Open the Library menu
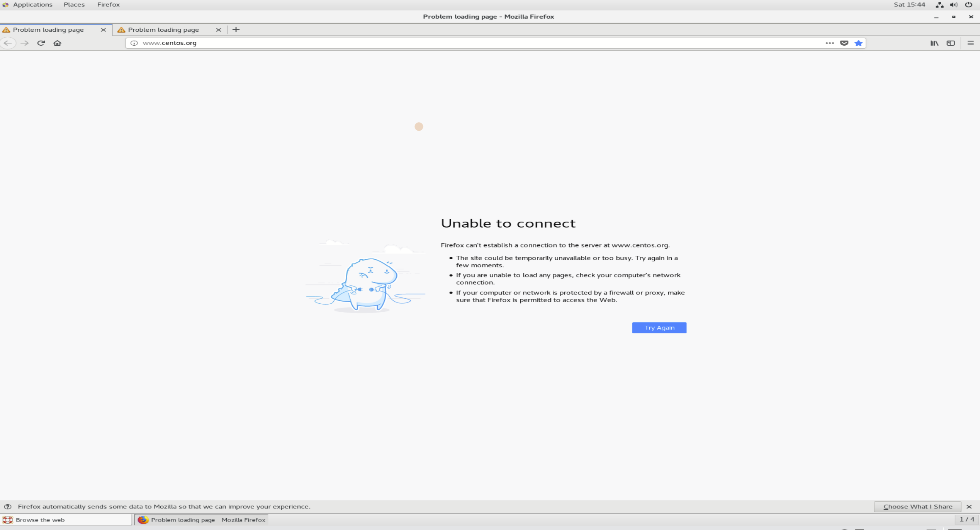The image size is (980, 530). 933,43
